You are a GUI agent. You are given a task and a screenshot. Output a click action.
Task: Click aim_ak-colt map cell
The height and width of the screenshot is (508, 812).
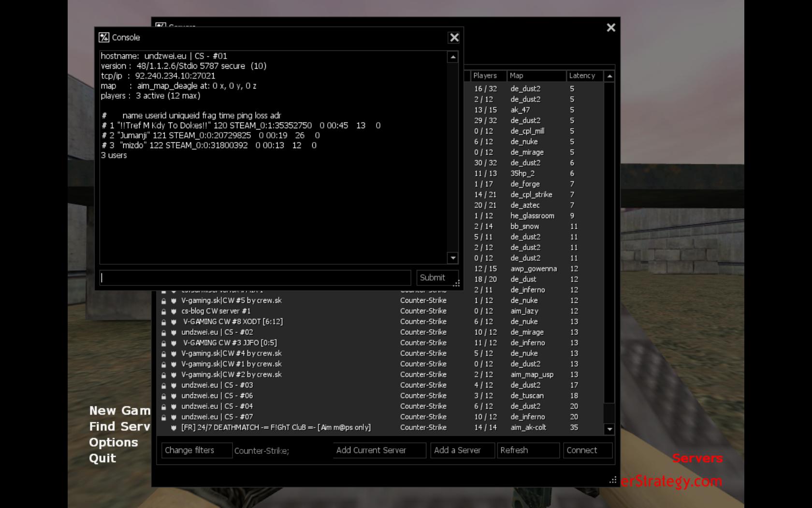(x=528, y=428)
